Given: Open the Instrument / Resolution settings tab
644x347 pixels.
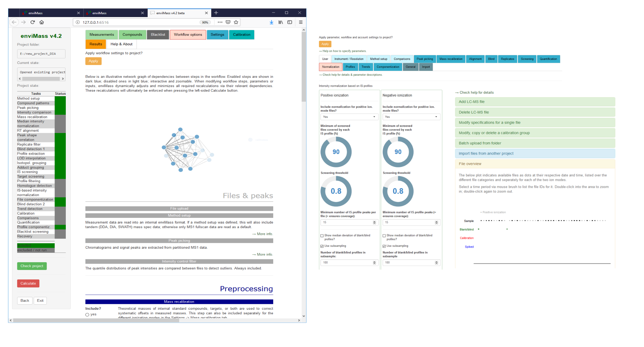Looking at the screenshot, I should 349,59.
